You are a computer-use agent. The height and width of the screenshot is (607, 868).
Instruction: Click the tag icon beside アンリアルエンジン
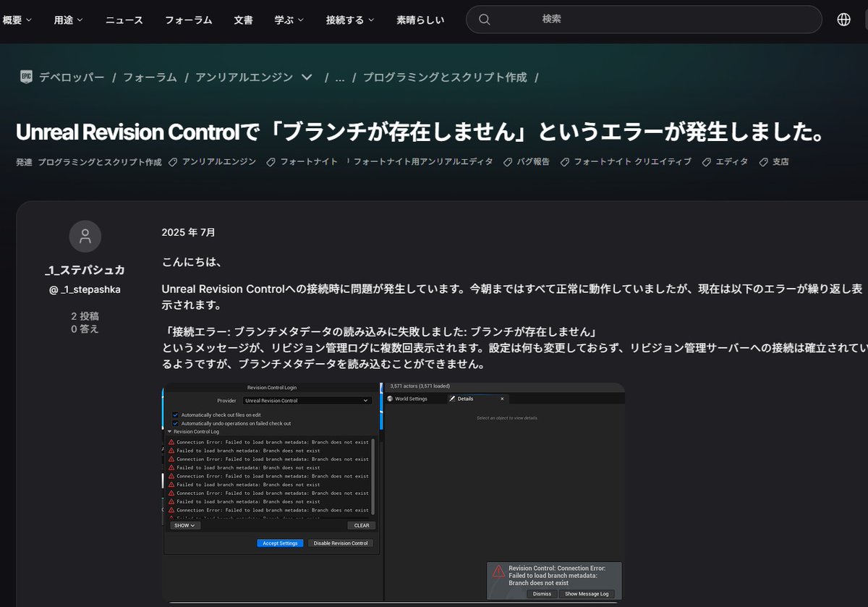(173, 162)
